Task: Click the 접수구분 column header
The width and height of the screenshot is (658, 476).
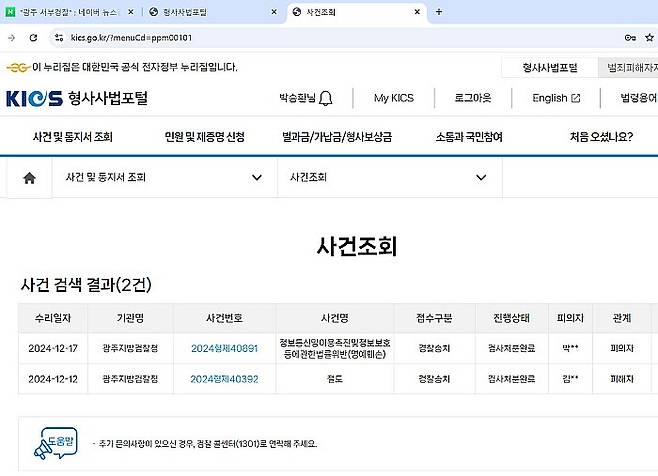Action: (x=434, y=318)
